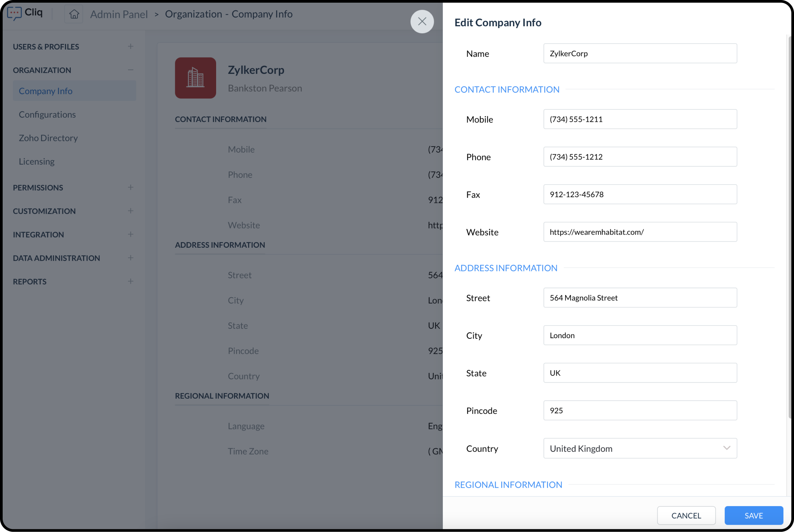
Task: Open the Country dropdown
Action: click(x=640, y=448)
